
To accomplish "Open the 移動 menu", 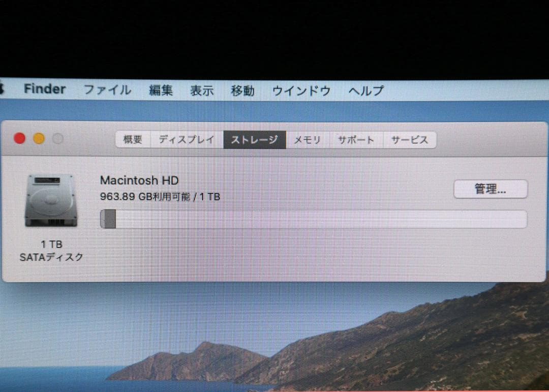I will 242,90.
